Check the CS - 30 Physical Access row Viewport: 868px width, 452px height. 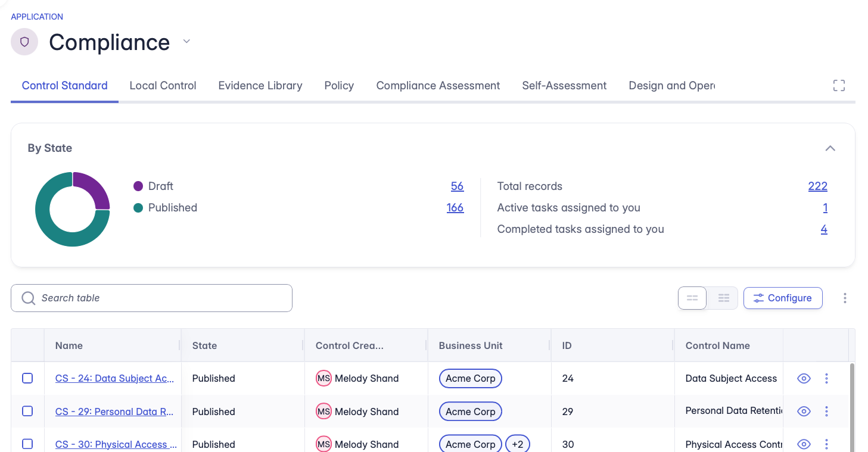pos(27,444)
